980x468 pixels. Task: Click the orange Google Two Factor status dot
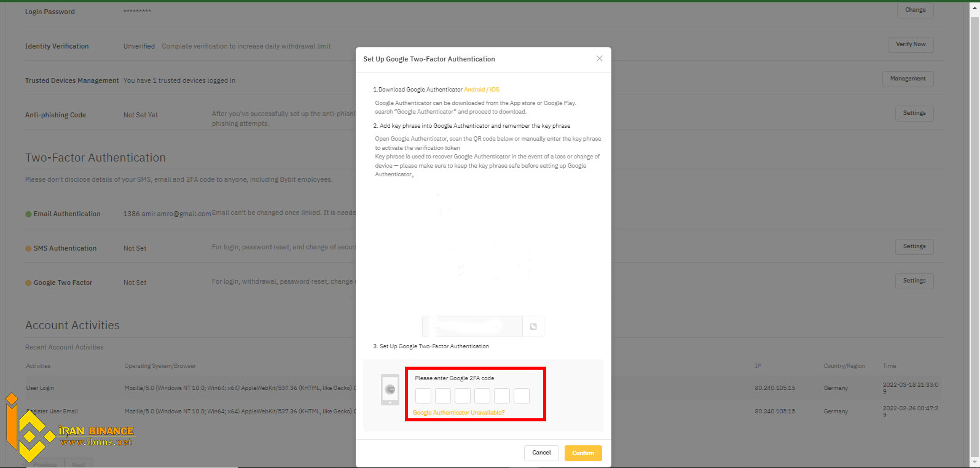pyautogui.click(x=28, y=283)
